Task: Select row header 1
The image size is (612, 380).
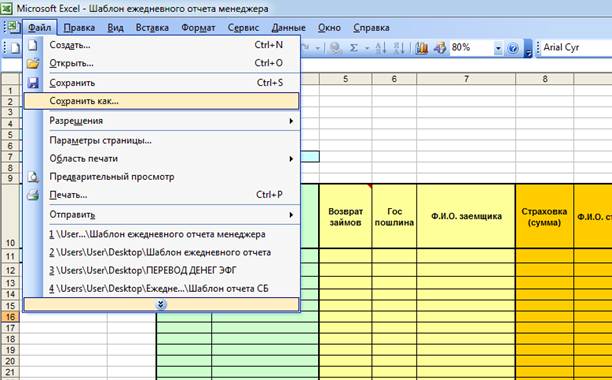Action: (11, 91)
